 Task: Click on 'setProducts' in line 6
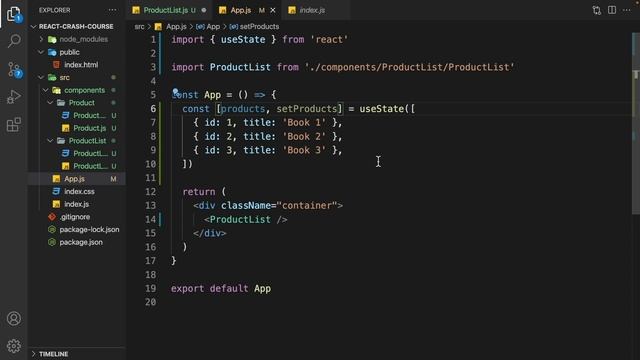tap(307, 109)
